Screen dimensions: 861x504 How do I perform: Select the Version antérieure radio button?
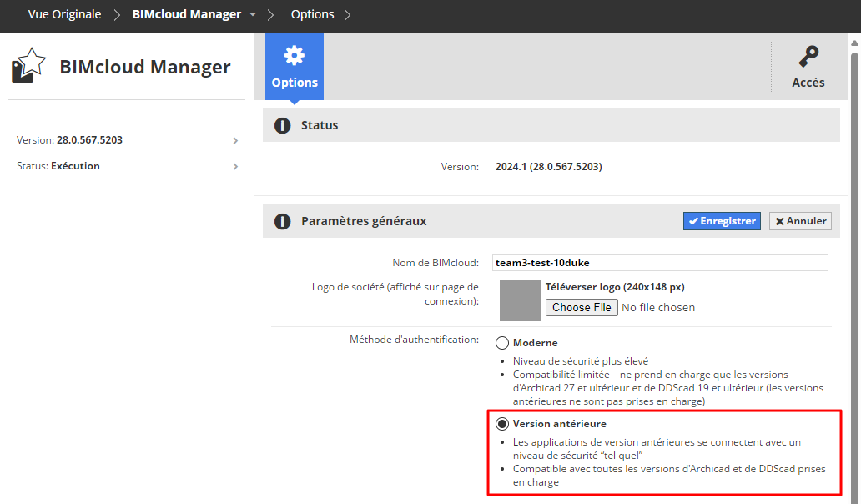coord(502,424)
